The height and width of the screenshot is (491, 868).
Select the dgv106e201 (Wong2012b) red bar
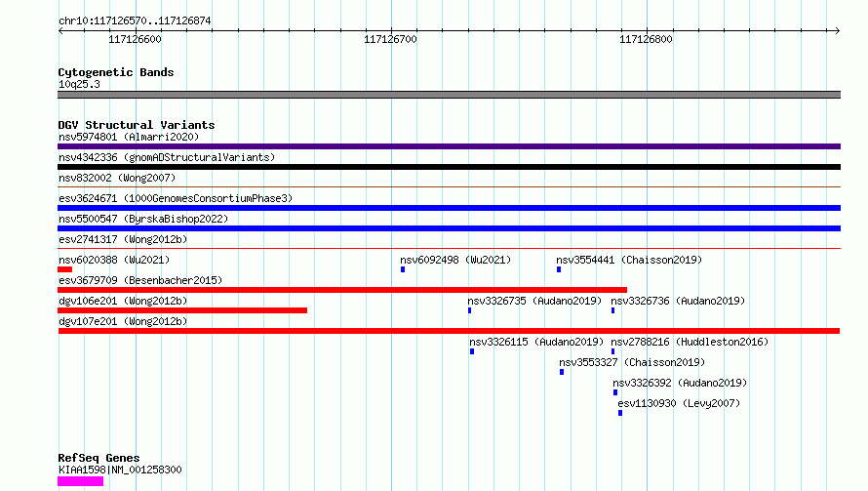pyautogui.click(x=182, y=310)
